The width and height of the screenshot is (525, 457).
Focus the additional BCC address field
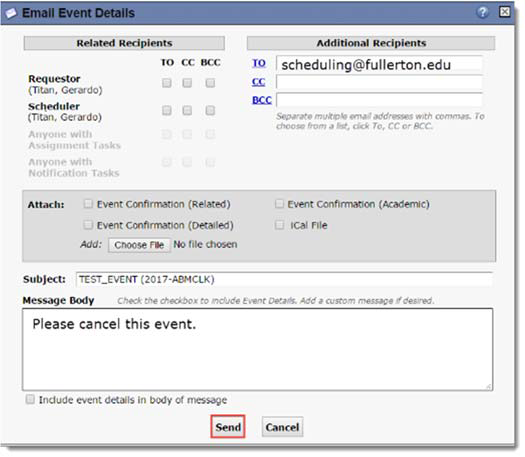coord(379,100)
